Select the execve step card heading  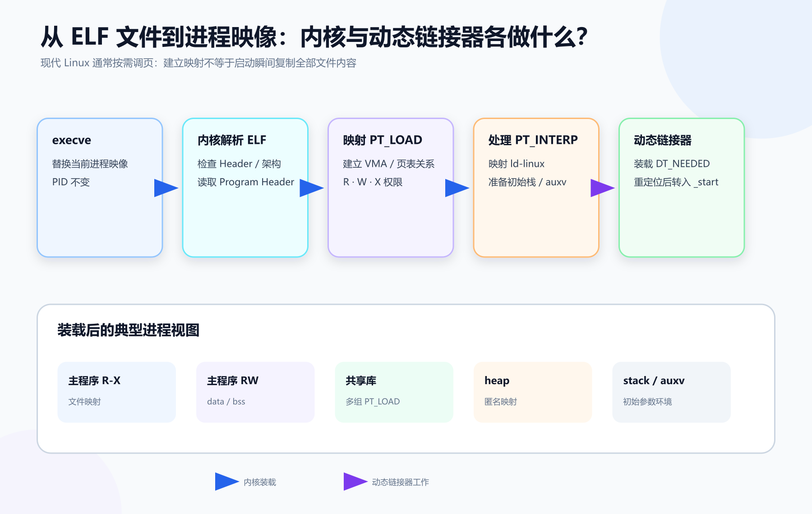(72, 140)
